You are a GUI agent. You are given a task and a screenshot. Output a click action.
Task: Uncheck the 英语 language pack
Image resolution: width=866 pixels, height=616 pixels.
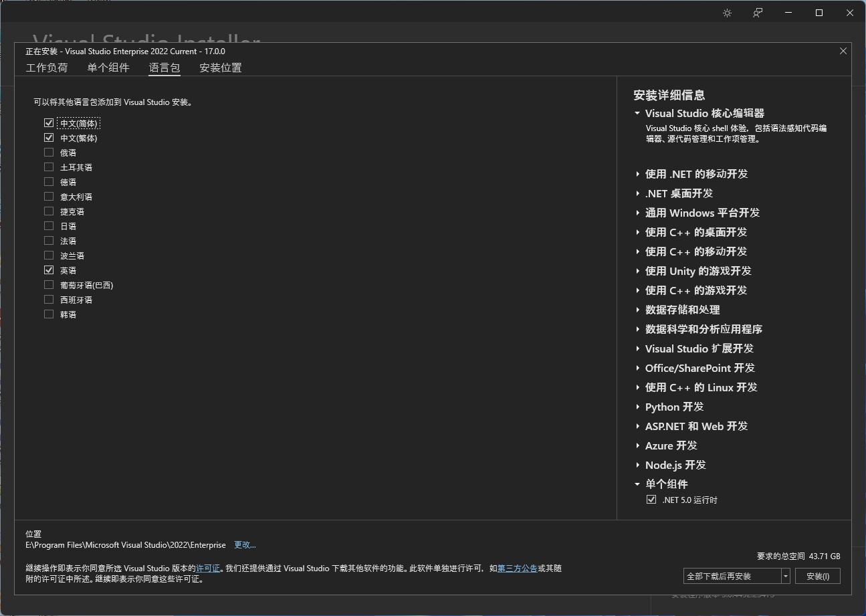coord(49,270)
